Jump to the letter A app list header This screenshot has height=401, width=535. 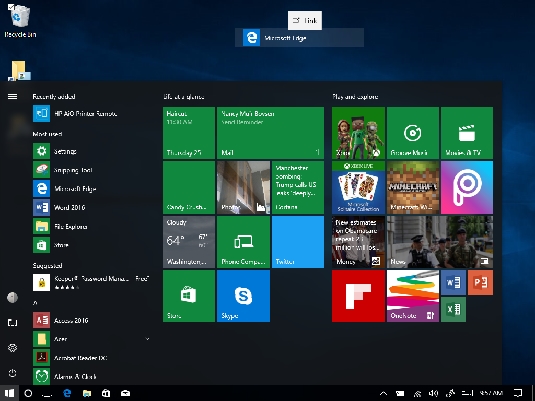point(35,303)
